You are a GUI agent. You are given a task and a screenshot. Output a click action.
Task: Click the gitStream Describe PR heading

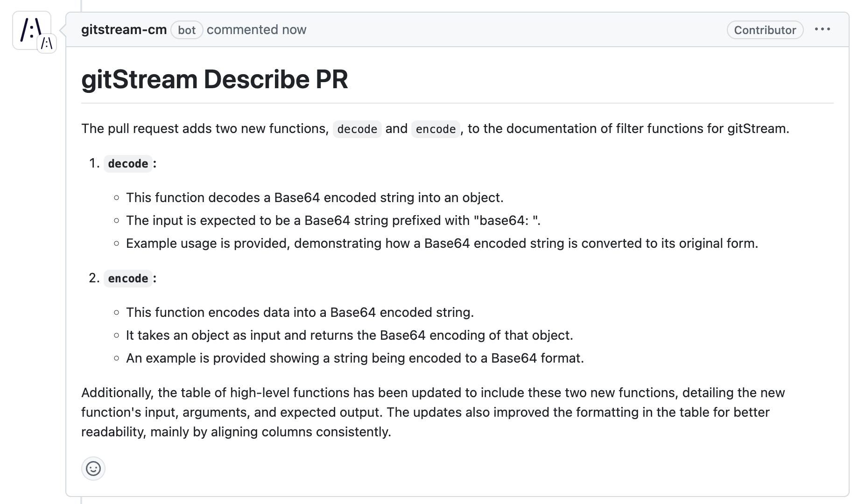click(x=215, y=79)
